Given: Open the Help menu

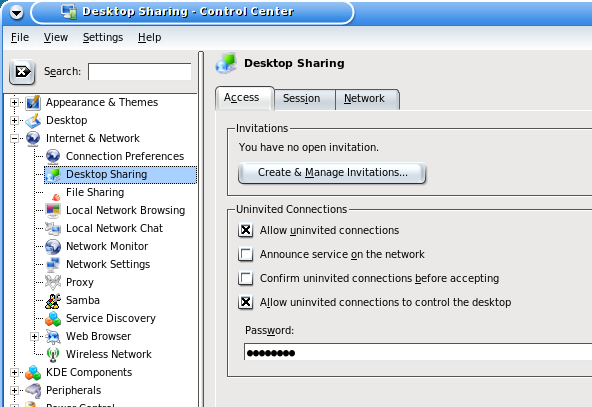Looking at the screenshot, I should pyautogui.click(x=150, y=37).
